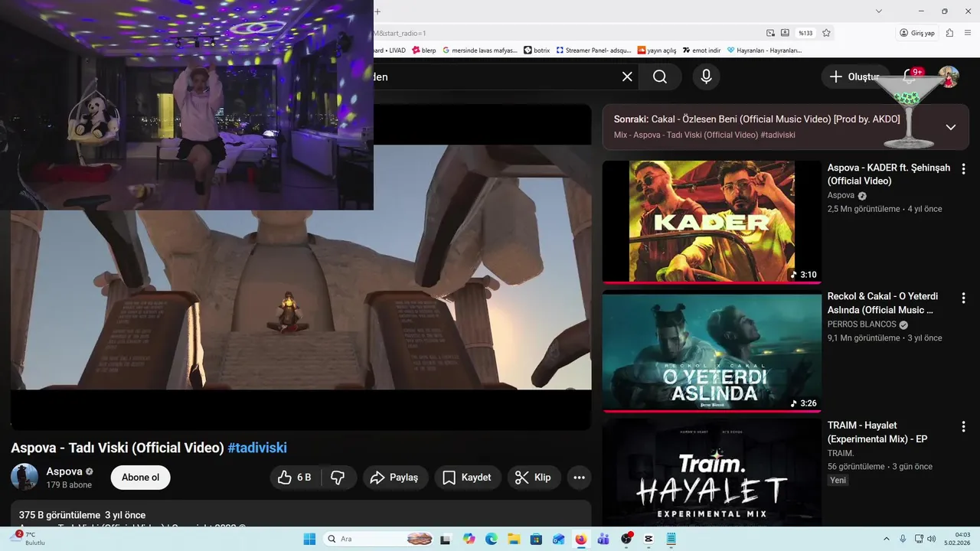
Task: Click the Aspova - KADER video title
Action: 889,174
